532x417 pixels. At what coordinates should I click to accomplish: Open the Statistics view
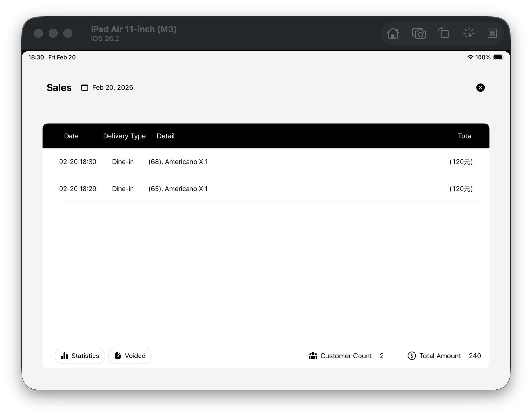pyautogui.click(x=80, y=356)
